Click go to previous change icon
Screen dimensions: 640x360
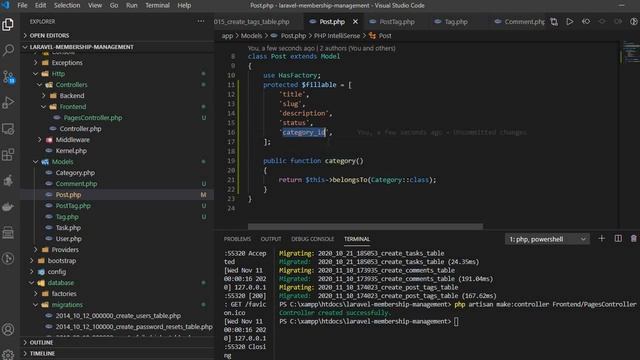point(586,22)
